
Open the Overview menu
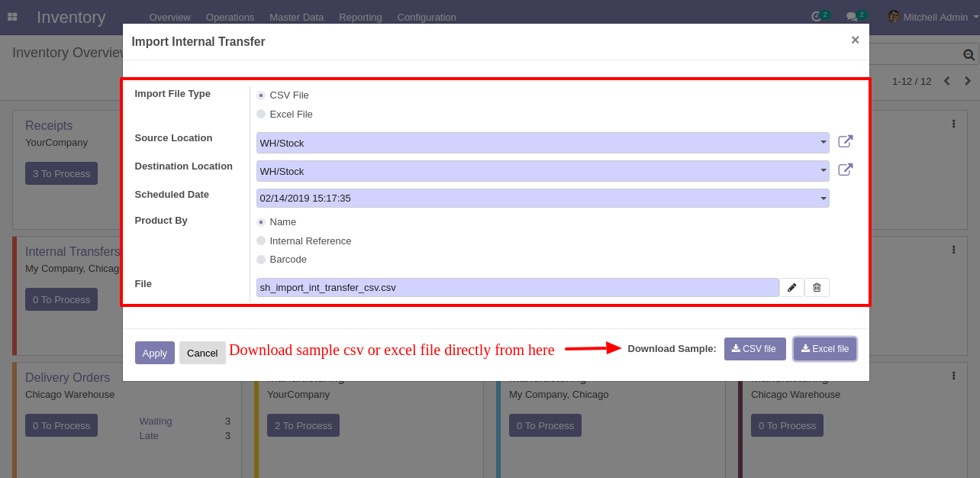169,17
